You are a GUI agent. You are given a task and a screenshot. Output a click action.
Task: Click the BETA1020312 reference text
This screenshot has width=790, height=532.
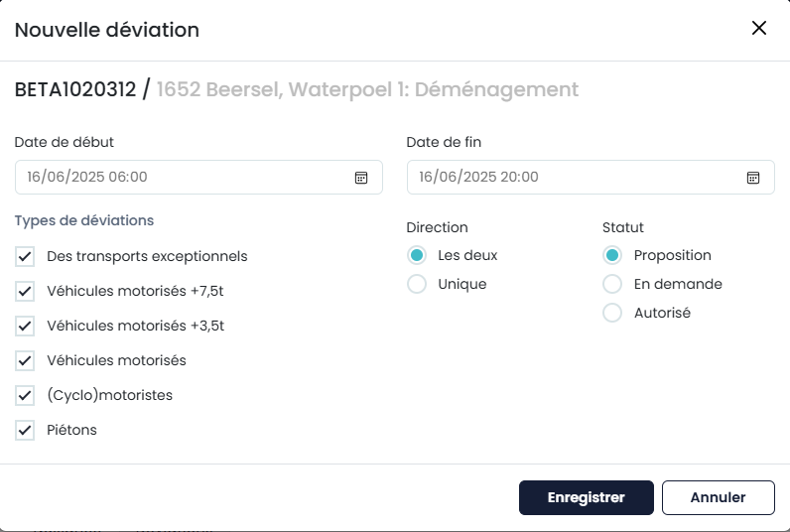75,89
